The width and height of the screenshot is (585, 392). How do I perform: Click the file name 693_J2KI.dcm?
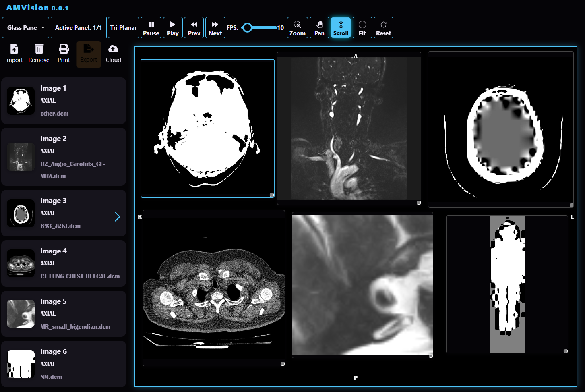point(60,226)
